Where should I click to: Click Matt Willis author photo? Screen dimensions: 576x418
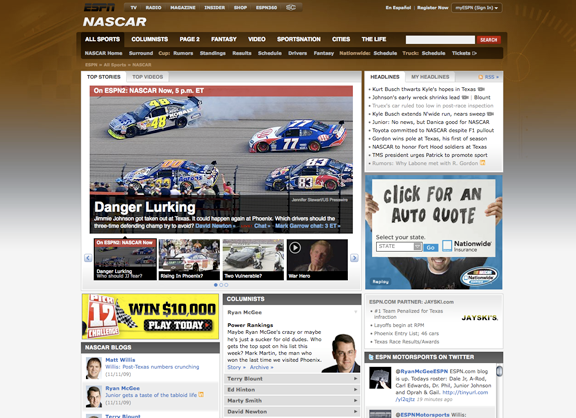(x=94, y=368)
